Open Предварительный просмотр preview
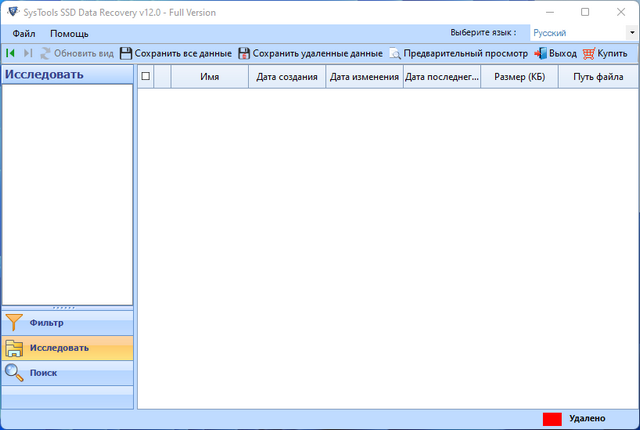Screen dimensions: 640x430 (395, 53)
